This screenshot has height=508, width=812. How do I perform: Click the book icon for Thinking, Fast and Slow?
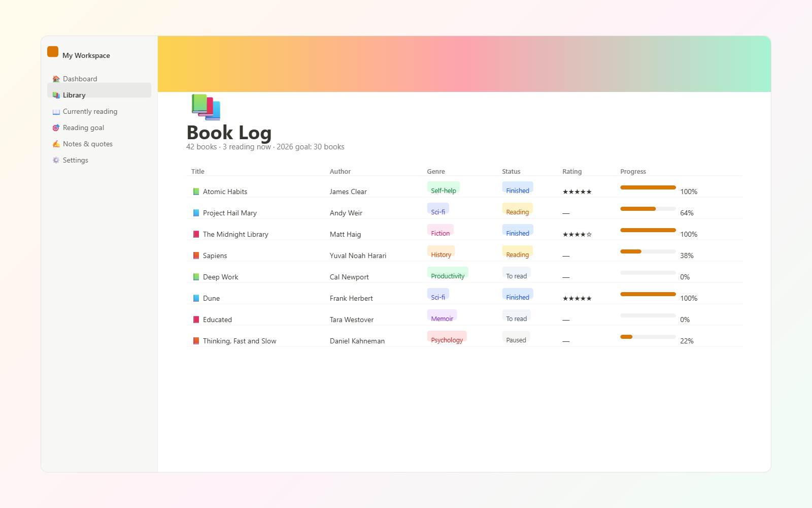tap(196, 341)
